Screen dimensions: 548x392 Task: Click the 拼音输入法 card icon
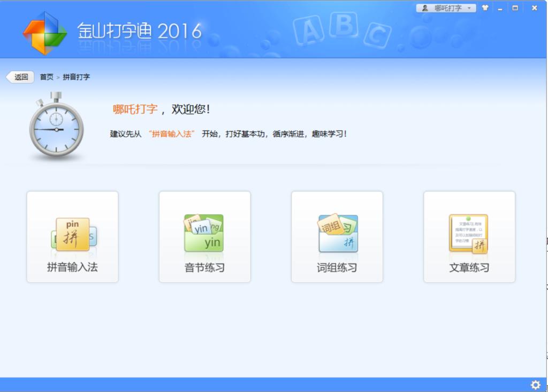[x=73, y=234]
